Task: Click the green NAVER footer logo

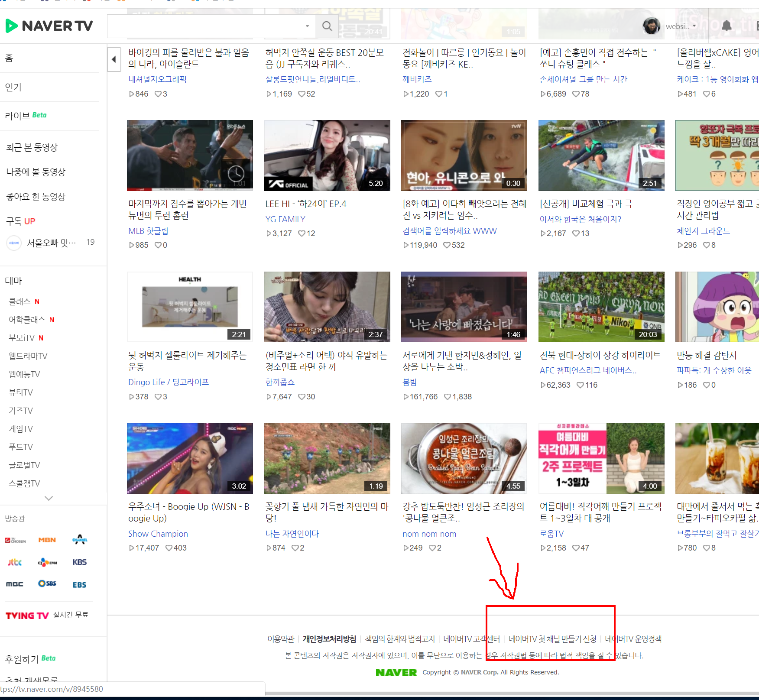Action: [396, 673]
